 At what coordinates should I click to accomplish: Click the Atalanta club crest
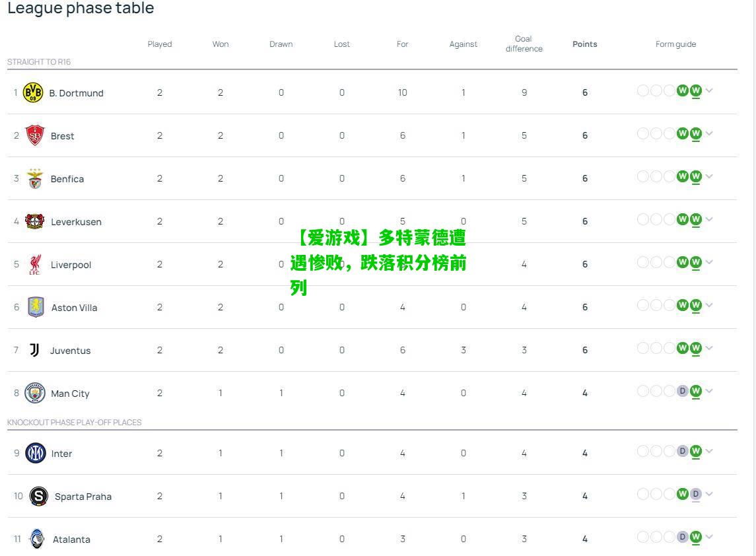(x=36, y=539)
